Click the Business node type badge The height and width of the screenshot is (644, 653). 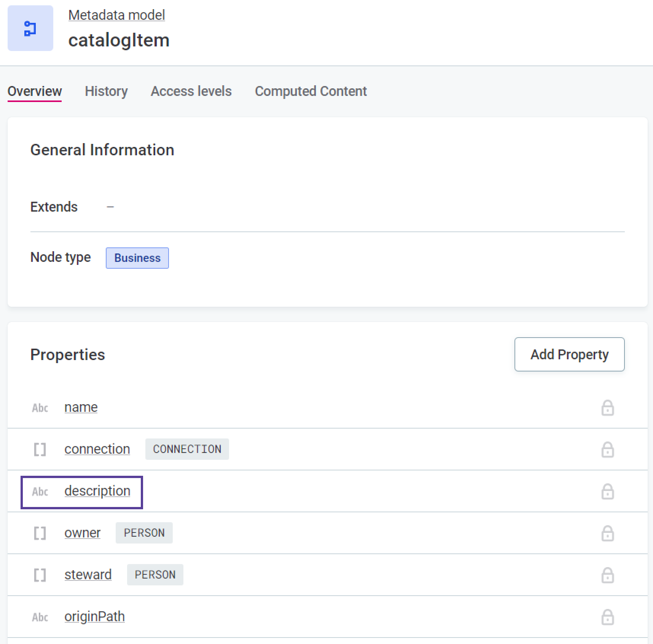click(137, 258)
